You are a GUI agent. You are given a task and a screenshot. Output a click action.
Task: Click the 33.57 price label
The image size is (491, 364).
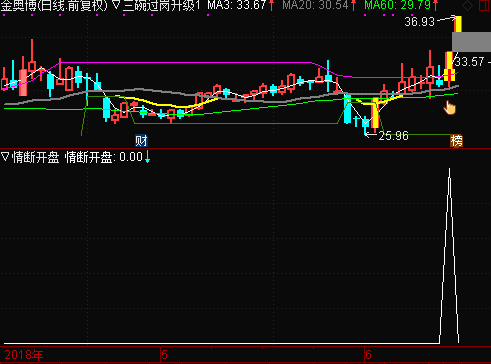click(469, 62)
